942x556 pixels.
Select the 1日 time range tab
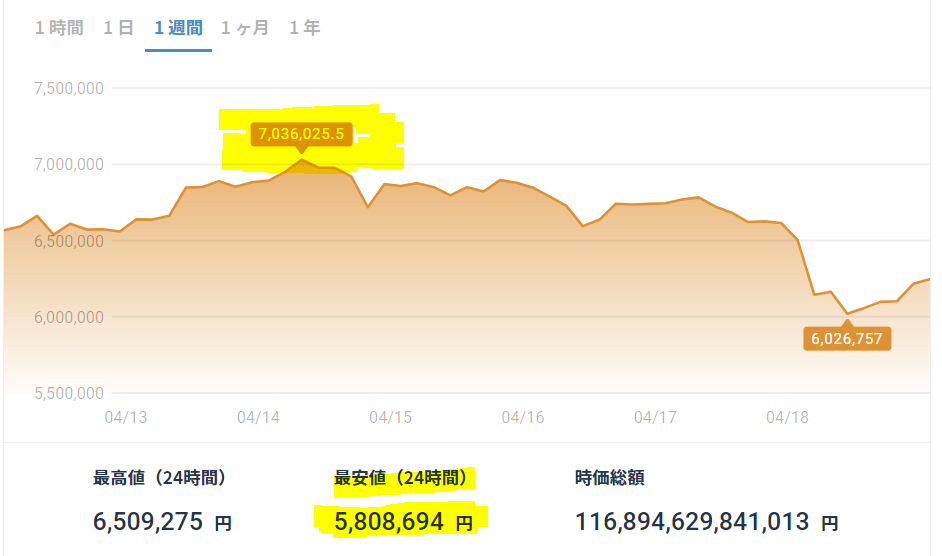click(118, 28)
